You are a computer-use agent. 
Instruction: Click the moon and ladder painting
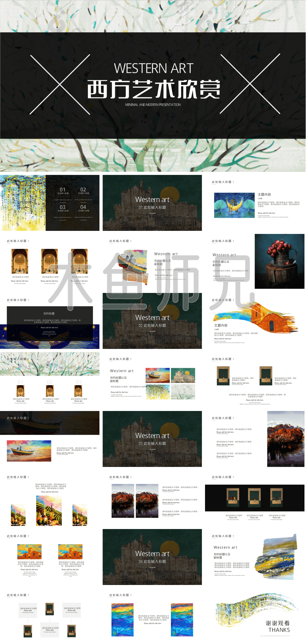(234, 205)
